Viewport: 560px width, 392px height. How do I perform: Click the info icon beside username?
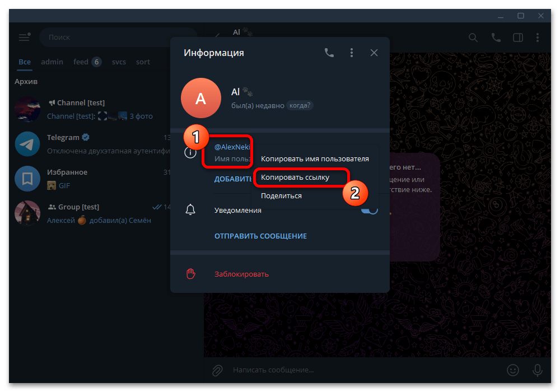click(x=190, y=152)
